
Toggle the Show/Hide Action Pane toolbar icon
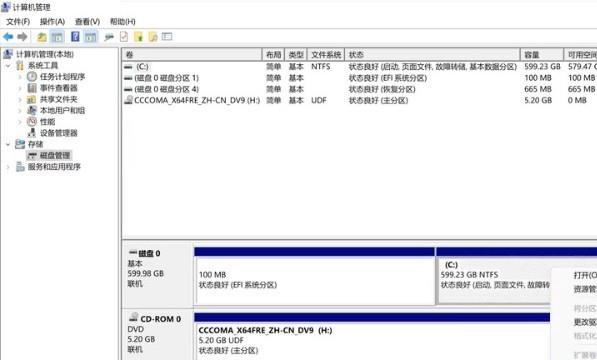(91, 37)
